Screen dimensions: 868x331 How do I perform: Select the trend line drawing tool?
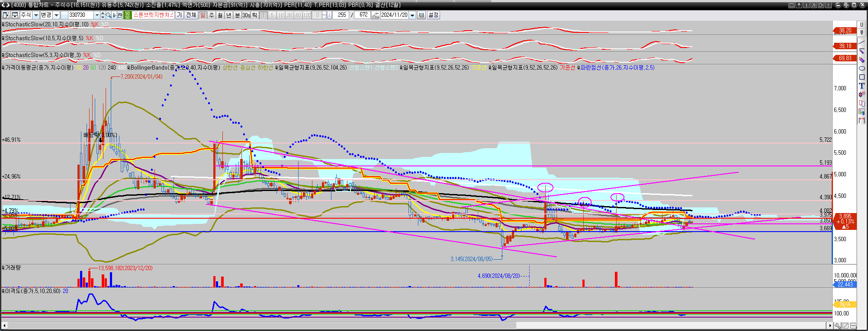tap(862, 42)
